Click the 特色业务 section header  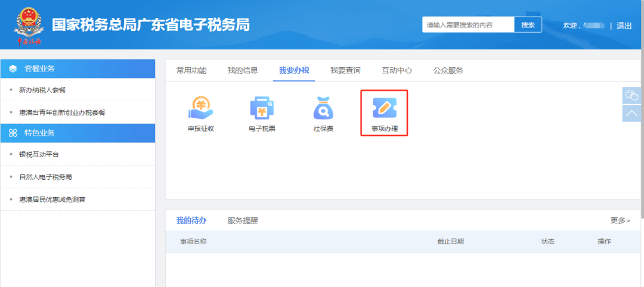click(x=78, y=133)
